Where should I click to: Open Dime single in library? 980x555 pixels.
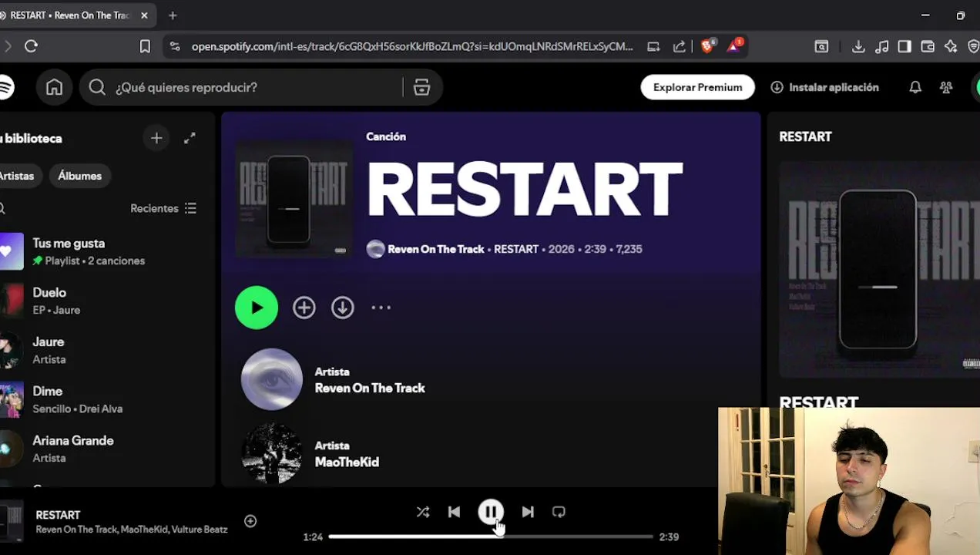pos(104,399)
